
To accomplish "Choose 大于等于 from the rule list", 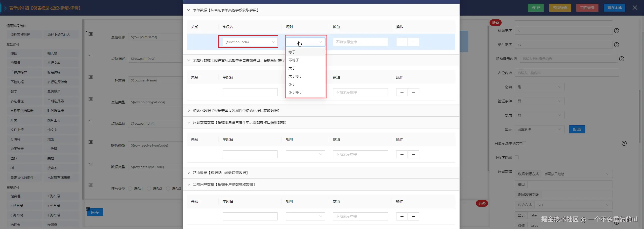I will click(305, 76).
